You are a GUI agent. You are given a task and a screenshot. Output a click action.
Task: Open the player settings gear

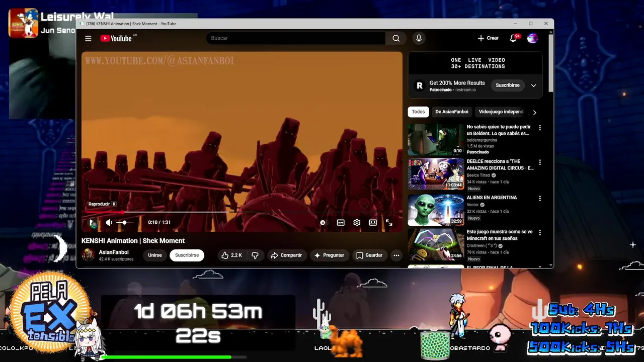(x=357, y=223)
